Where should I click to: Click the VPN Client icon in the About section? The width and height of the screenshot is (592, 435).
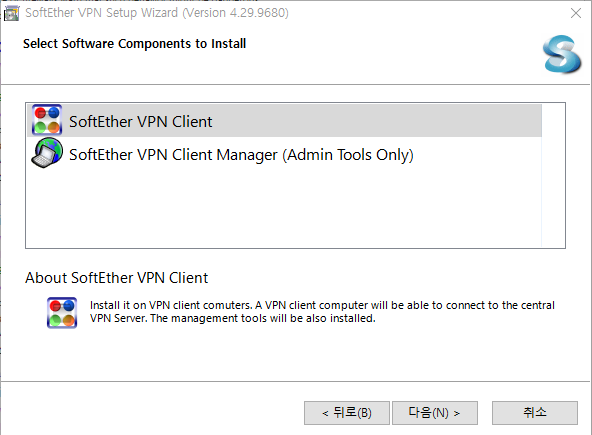(x=62, y=313)
